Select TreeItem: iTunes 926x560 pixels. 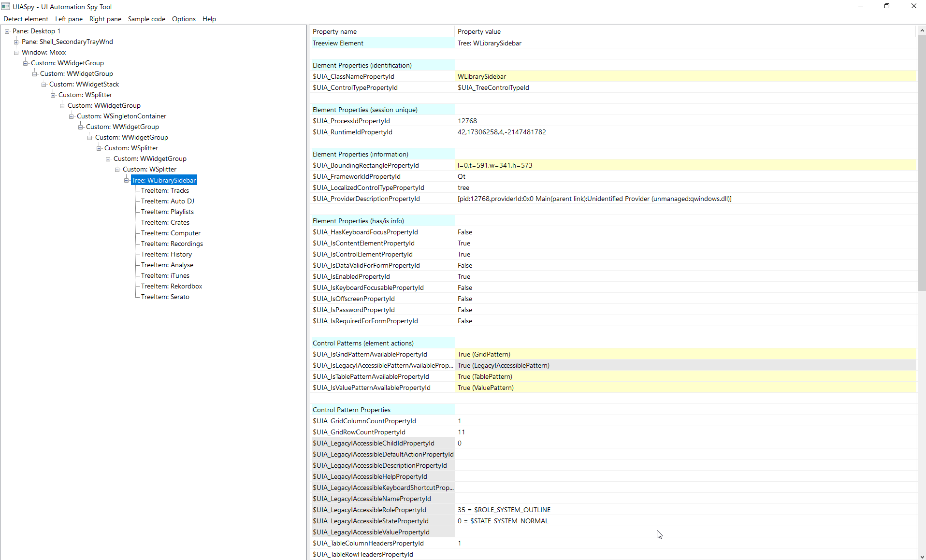(x=165, y=276)
